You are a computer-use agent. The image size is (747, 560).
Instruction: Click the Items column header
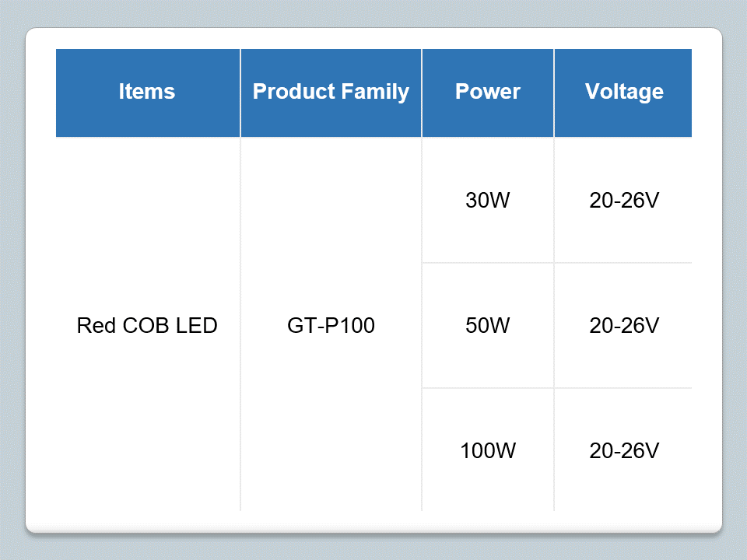coord(147,92)
